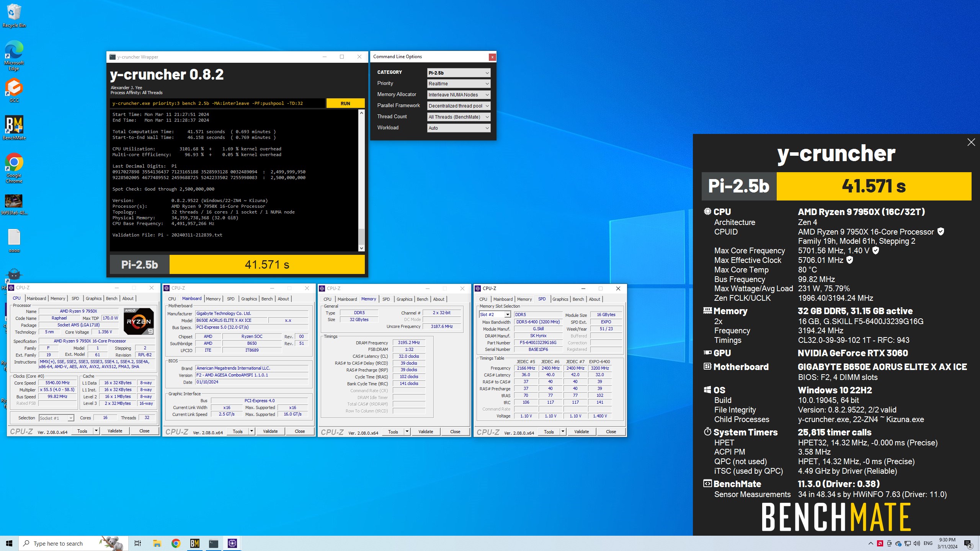Click the AMD tray icon in system tray

click(x=880, y=543)
